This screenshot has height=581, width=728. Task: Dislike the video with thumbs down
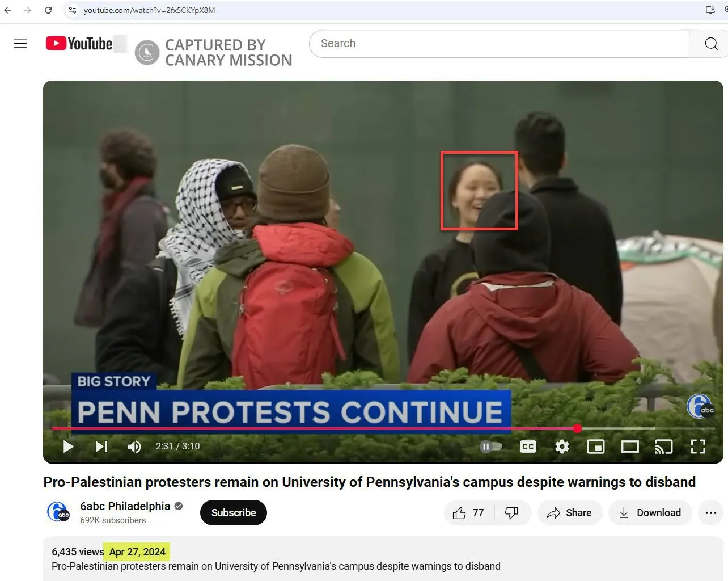(x=513, y=512)
